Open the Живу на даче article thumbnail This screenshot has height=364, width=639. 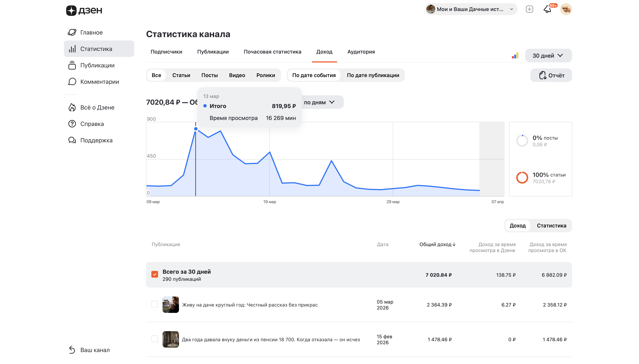(x=170, y=304)
